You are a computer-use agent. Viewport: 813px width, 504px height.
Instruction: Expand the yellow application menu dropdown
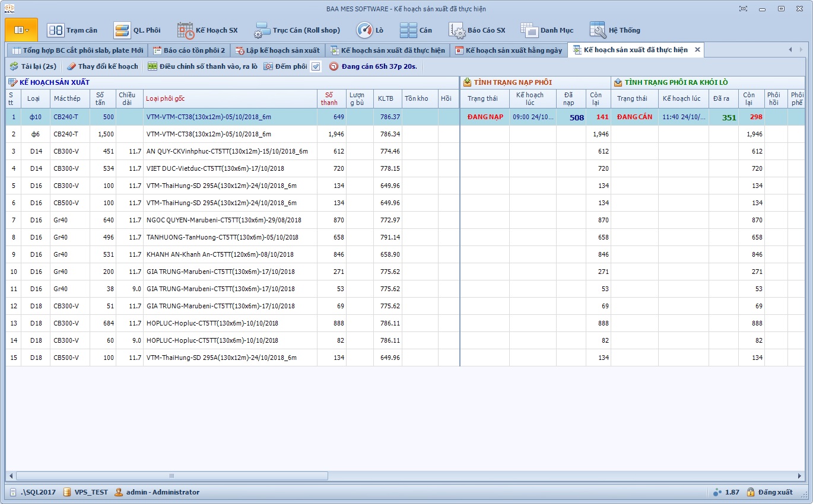[x=21, y=30]
